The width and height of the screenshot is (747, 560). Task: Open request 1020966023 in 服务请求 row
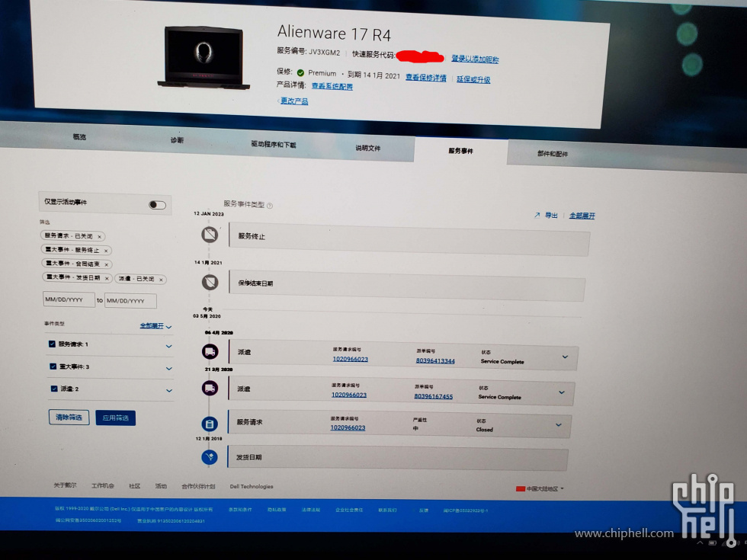[x=348, y=427]
